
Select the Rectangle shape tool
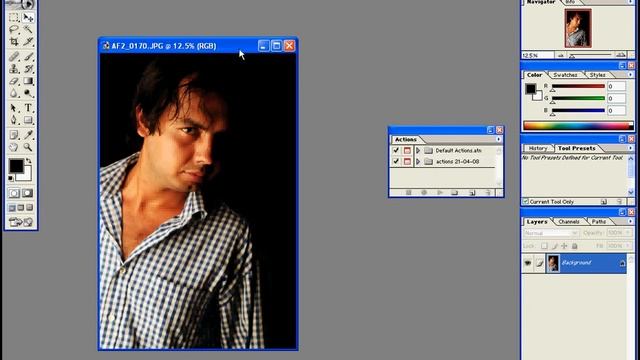(x=28, y=120)
